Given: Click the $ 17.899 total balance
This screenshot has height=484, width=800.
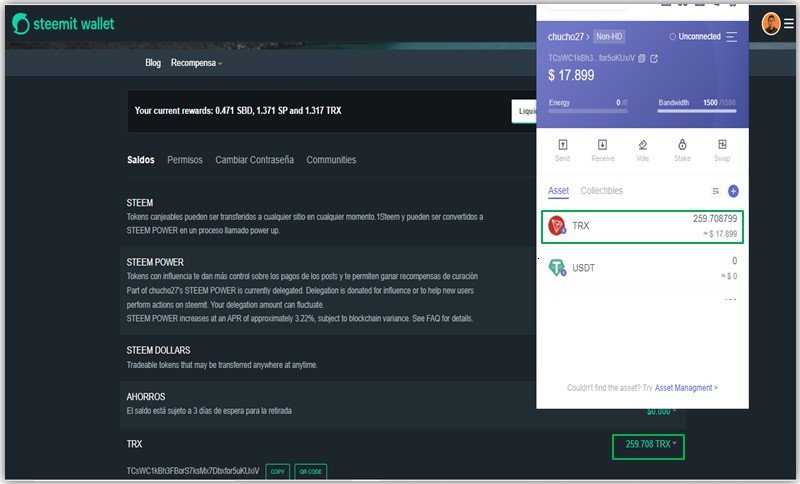Looking at the screenshot, I should (x=571, y=75).
